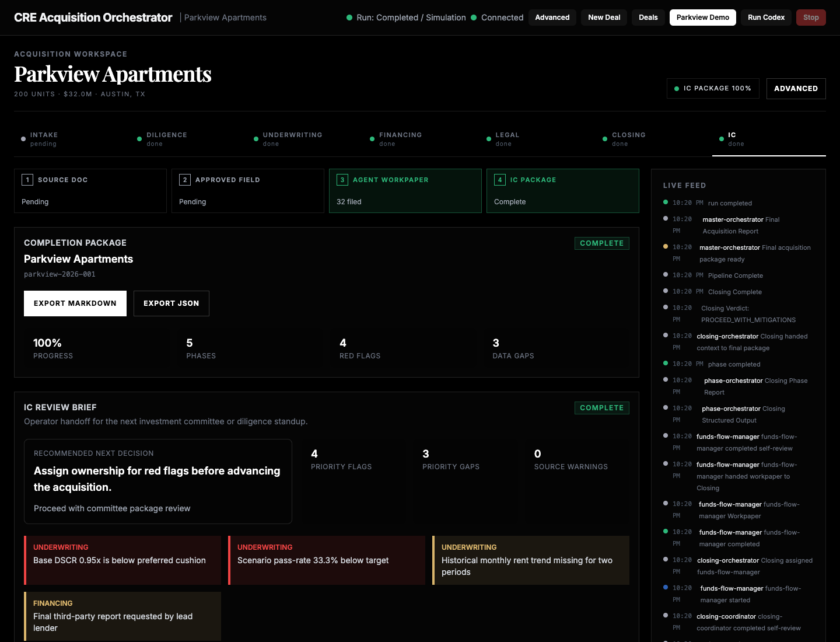Click step number 2 icon on Approved Field
Image resolution: width=840 pixels, height=642 pixels.
coord(185,180)
